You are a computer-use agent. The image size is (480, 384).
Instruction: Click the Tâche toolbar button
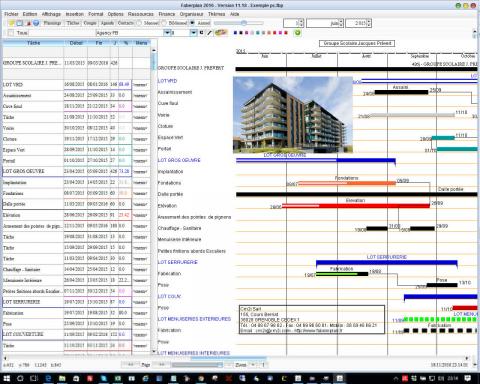pyautogui.click(x=73, y=23)
